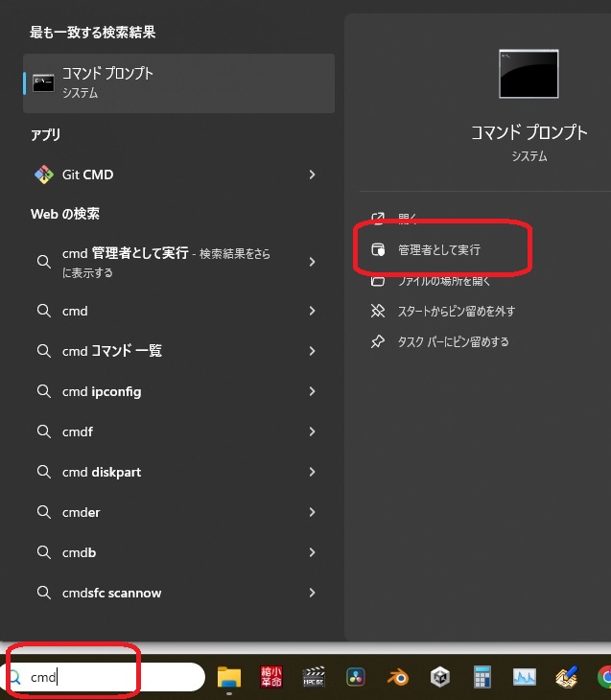Choose スタートからピン留めを外す action

[x=456, y=311]
